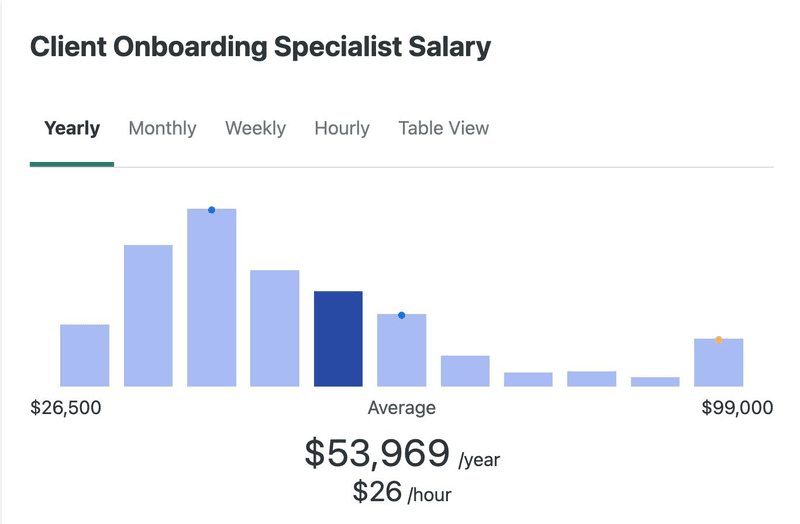Screen dimensions: 800x524
Task: Switch to the Yearly tab
Action: (72, 128)
